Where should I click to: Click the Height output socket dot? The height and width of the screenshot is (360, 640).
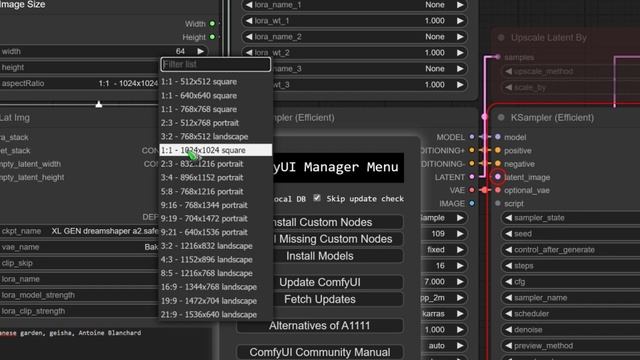click(212, 37)
